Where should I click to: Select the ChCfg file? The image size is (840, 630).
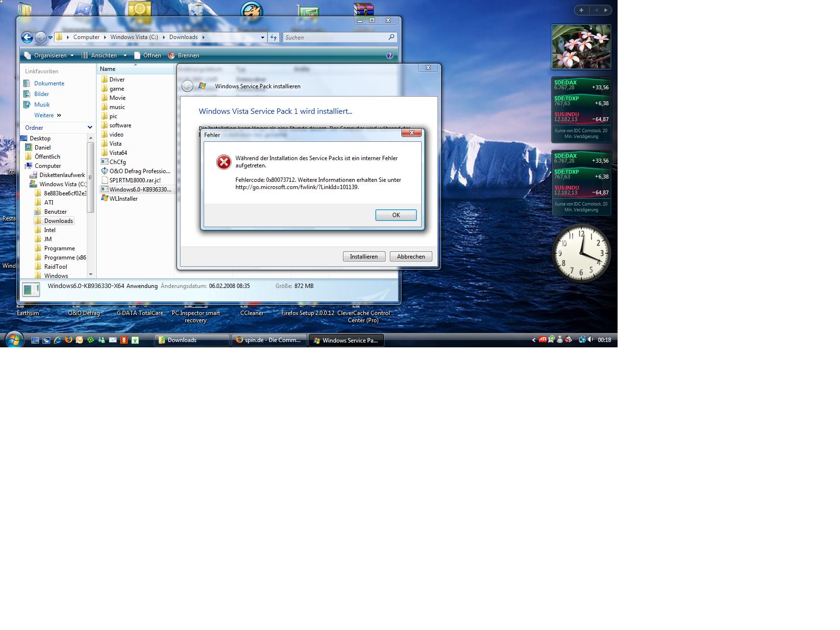click(117, 162)
